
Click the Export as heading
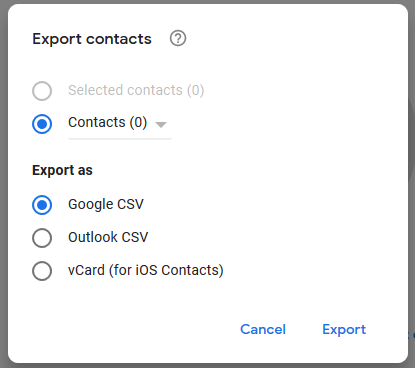62,170
